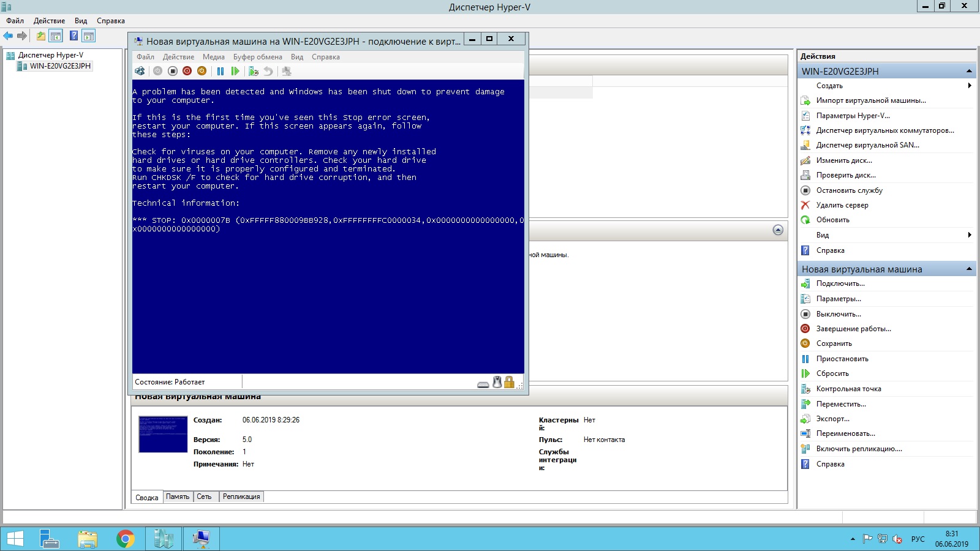
Task: Click the black Turn Off icon in VM toolbar
Action: 173,71
